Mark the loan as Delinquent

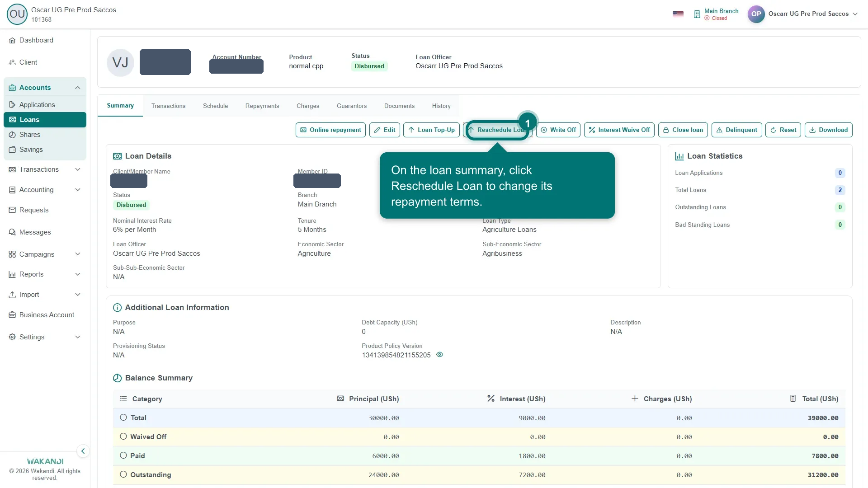pyautogui.click(x=736, y=130)
